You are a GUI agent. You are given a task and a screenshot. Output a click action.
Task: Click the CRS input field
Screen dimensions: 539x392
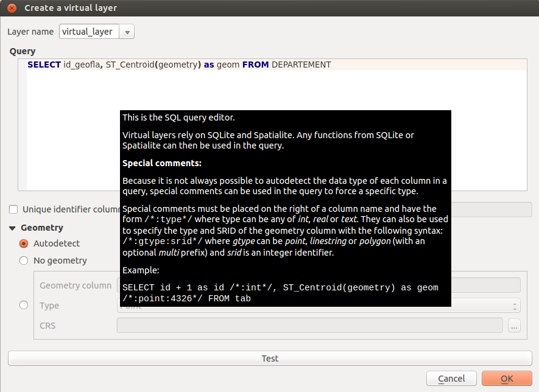(310, 326)
